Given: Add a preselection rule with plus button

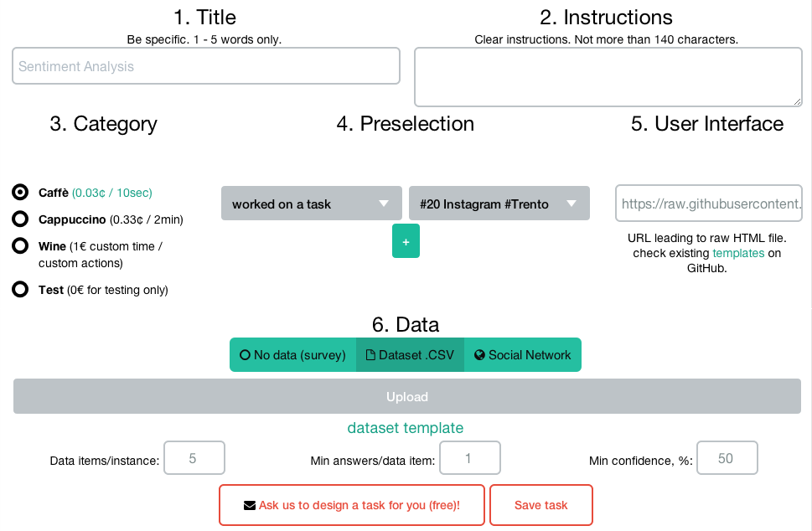Looking at the screenshot, I should tap(406, 241).
